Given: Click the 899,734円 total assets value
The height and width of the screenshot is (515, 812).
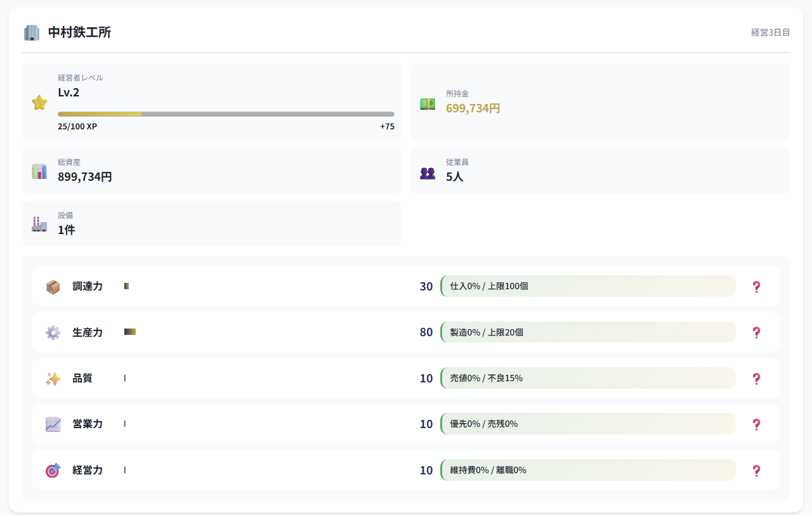Looking at the screenshot, I should coord(85,177).
